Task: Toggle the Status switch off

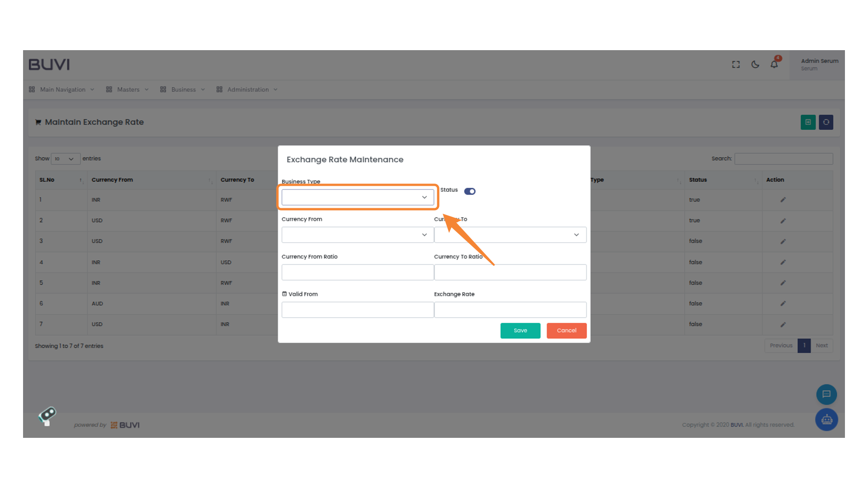Action: coord(470,191)
